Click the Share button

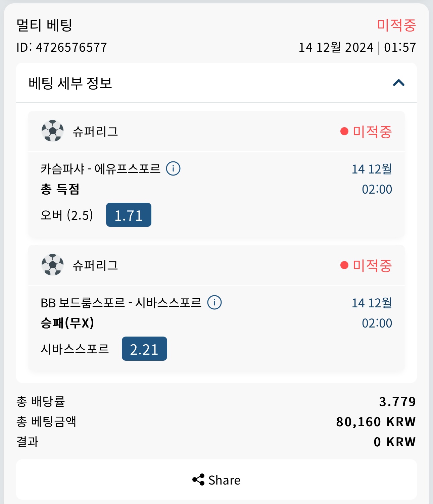[216, 480]
